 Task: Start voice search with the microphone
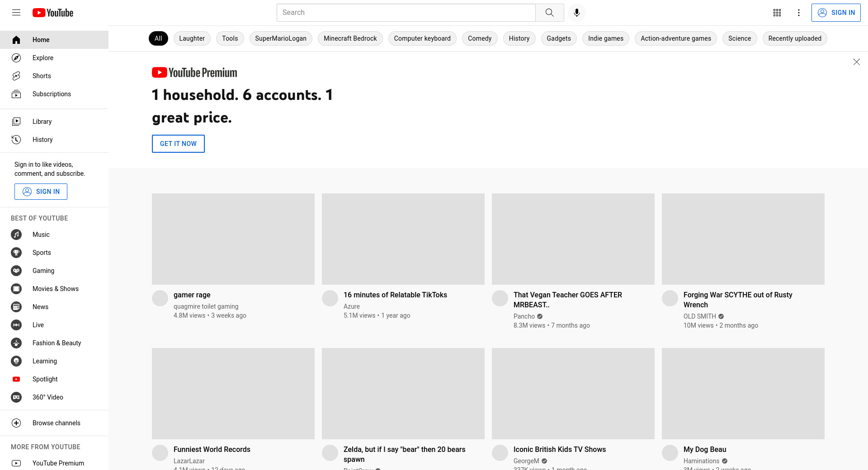577,13
